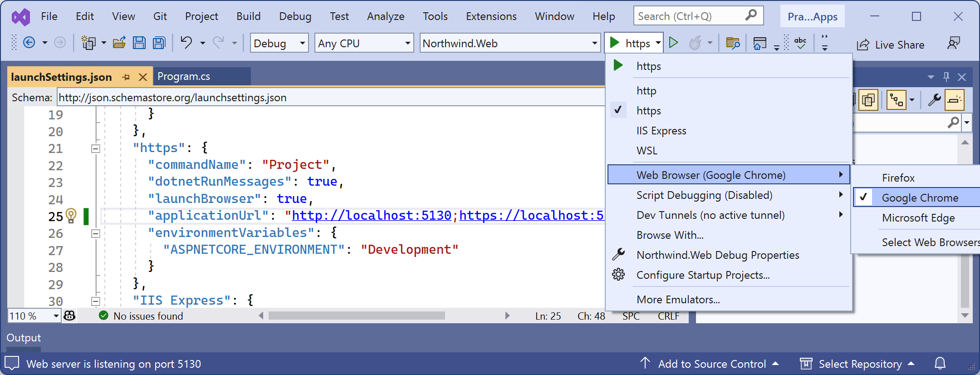Open the notifications bell in the status bar
Image resolution: width=980 pixels, height=375 pixels.
click(x=940, y=364)
